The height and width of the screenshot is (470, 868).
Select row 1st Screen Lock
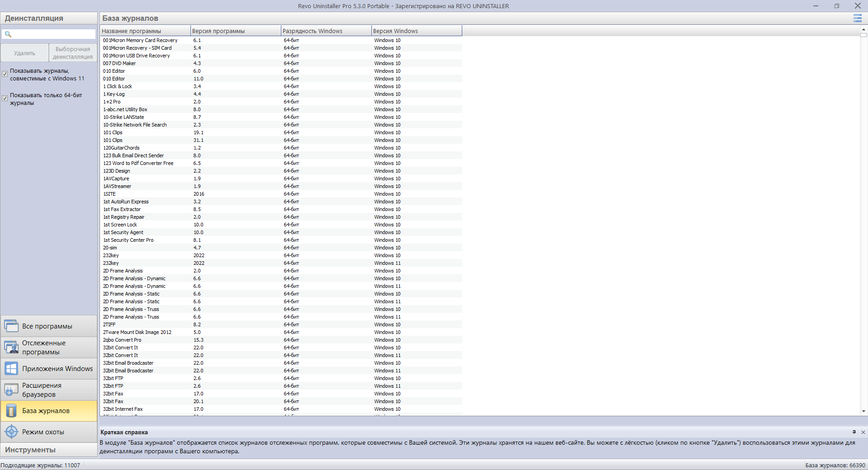tap(281, 225)
